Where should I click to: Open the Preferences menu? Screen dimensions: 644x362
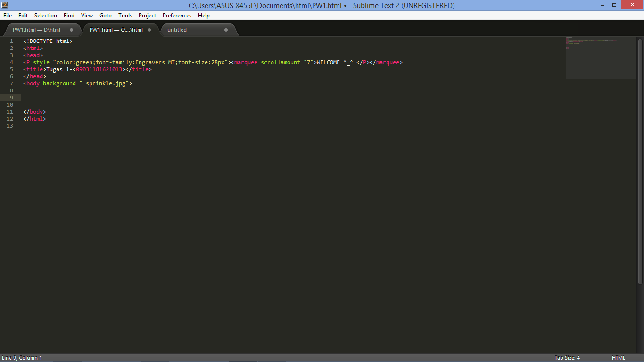(177, 15)
